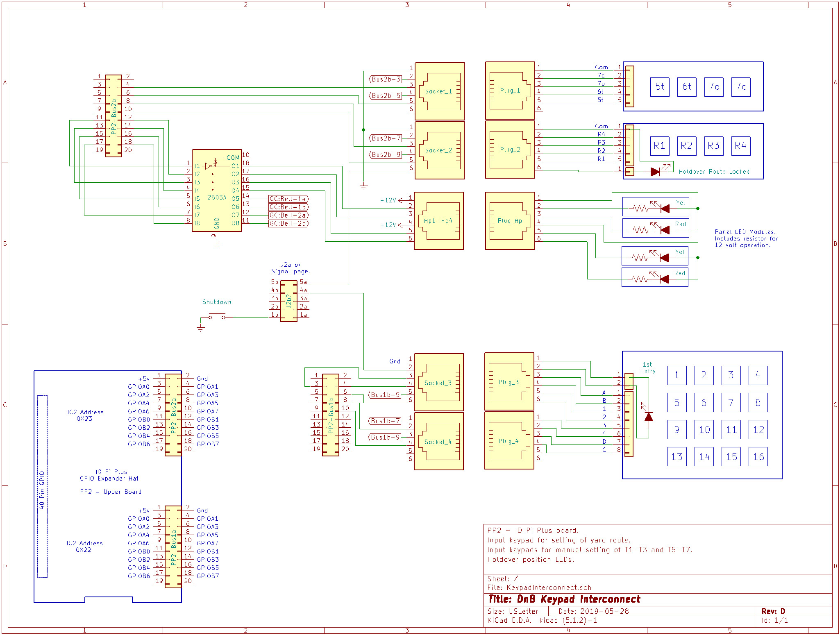
Task: Click the PP2-Bus1b header symbol
Action: [x=331, y=415]
